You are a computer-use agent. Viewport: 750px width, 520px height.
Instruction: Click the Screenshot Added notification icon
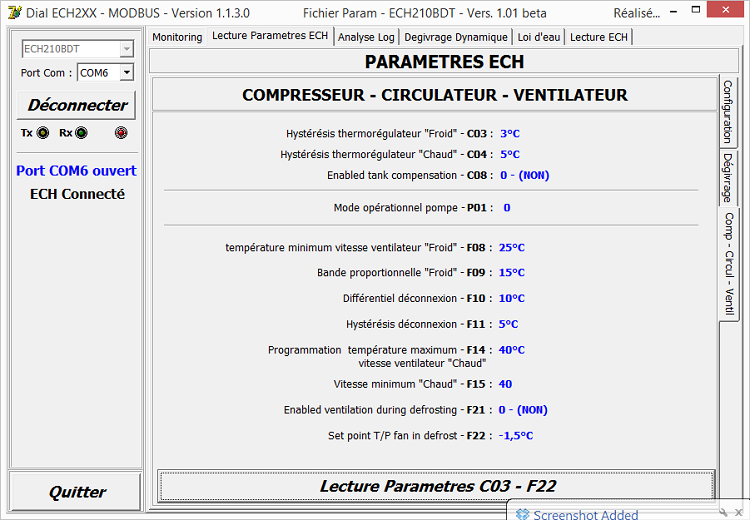pyautogui.click(x=523, y=514)
